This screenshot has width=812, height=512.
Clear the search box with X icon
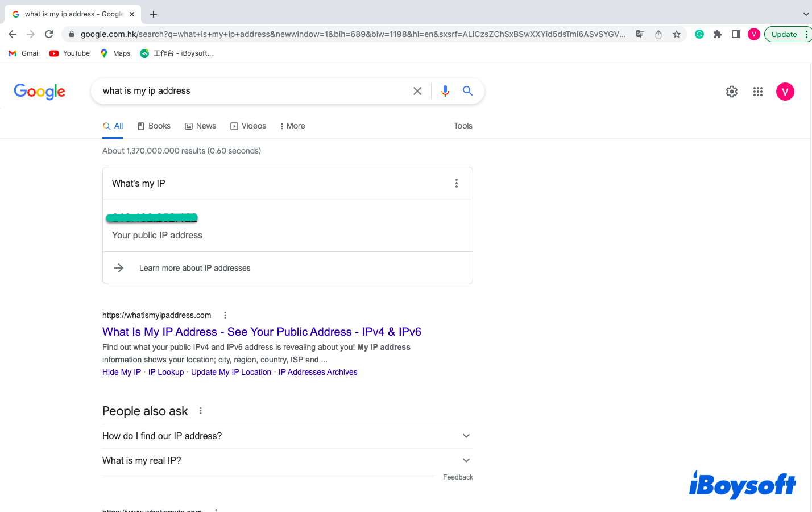[417, 91]
